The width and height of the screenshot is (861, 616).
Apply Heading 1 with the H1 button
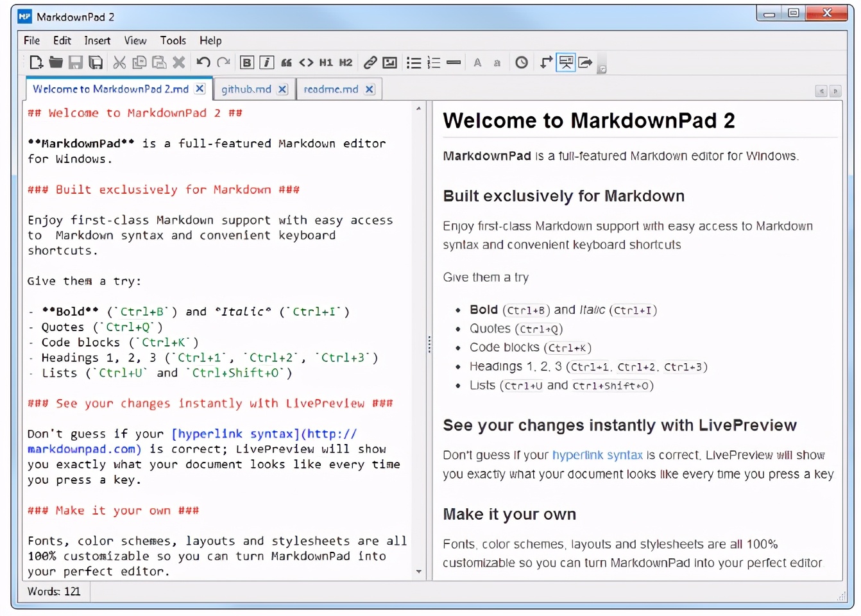[x=326, y=62]
